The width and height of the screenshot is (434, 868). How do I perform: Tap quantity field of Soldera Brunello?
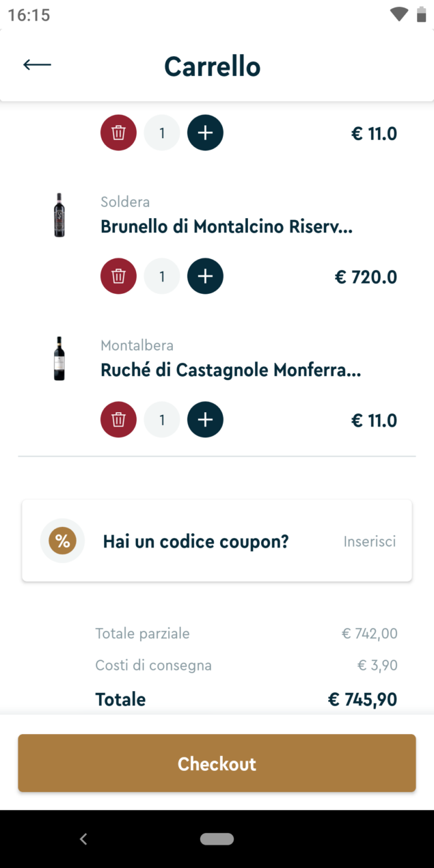162,276
